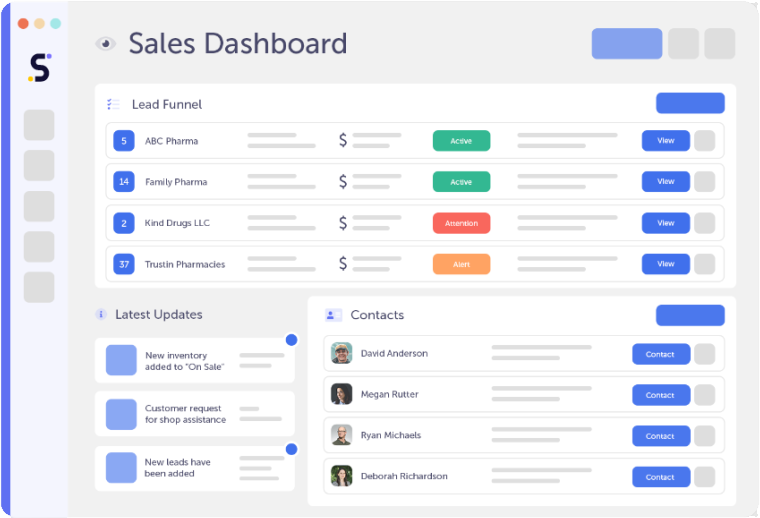Image resolution: width=760 pixels, height=518 pixels.
Task: Click the Active status badge for ABC Pharma
Action: click(x=461, y=141)
